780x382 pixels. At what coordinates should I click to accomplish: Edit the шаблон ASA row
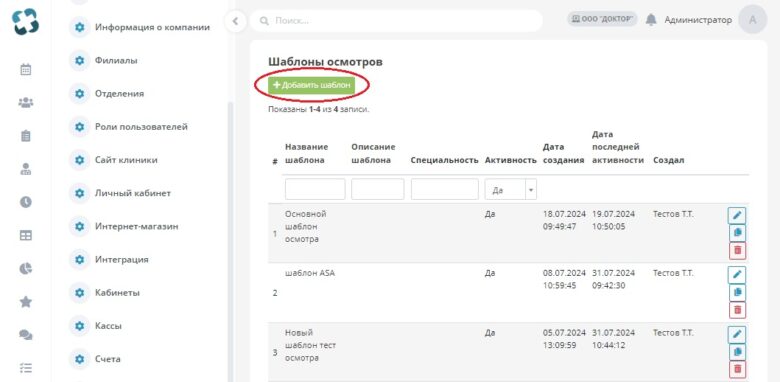pyautogui.click(x=737, y=275)
